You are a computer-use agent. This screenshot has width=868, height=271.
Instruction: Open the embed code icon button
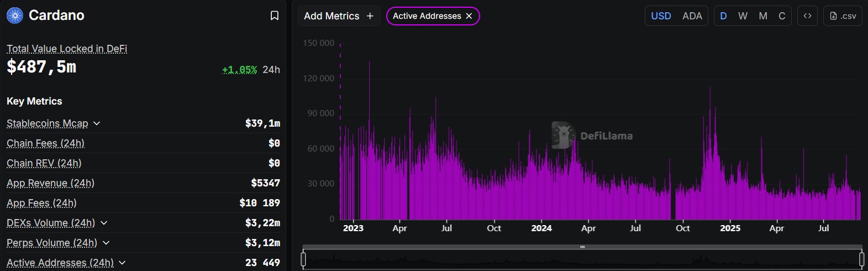(x=807, y=16)
